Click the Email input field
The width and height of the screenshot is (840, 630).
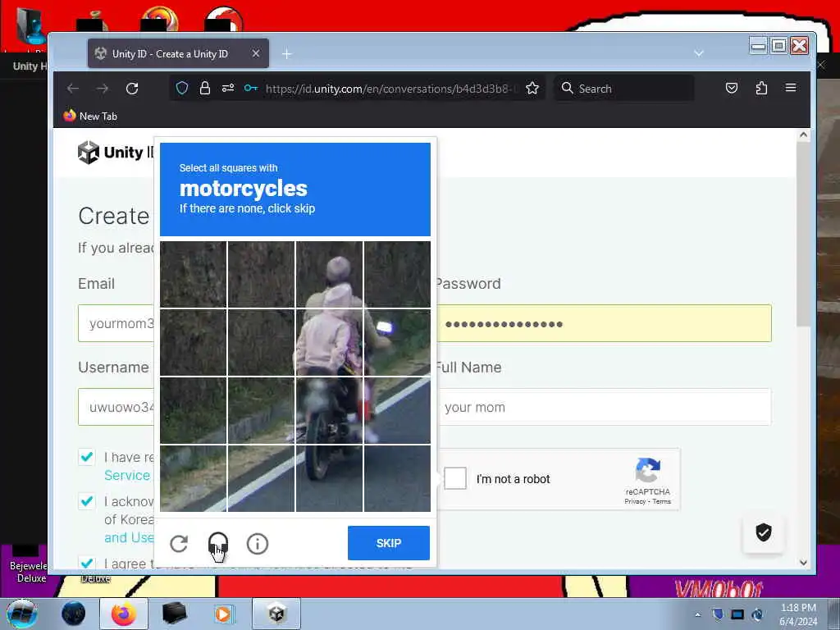coord(116,323)
